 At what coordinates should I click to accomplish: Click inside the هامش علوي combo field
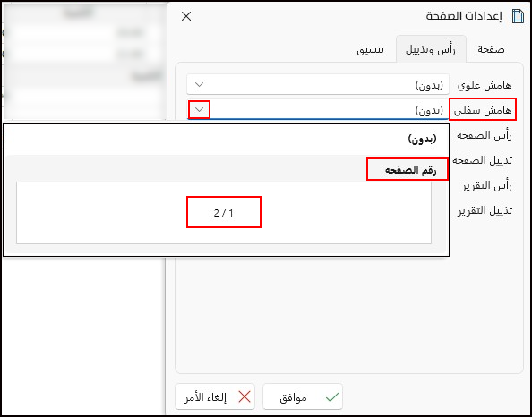[x=318, y=85]
